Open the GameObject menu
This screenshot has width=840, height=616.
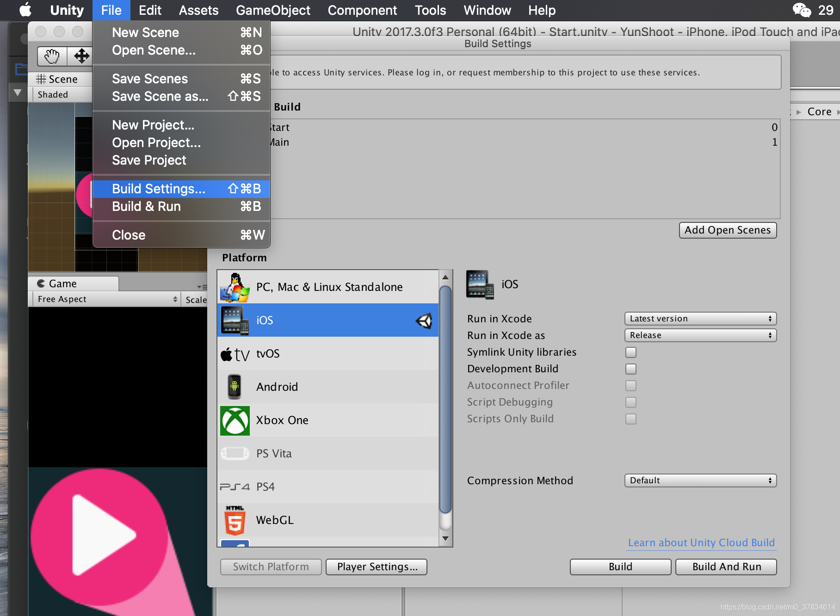click(273, 10)
